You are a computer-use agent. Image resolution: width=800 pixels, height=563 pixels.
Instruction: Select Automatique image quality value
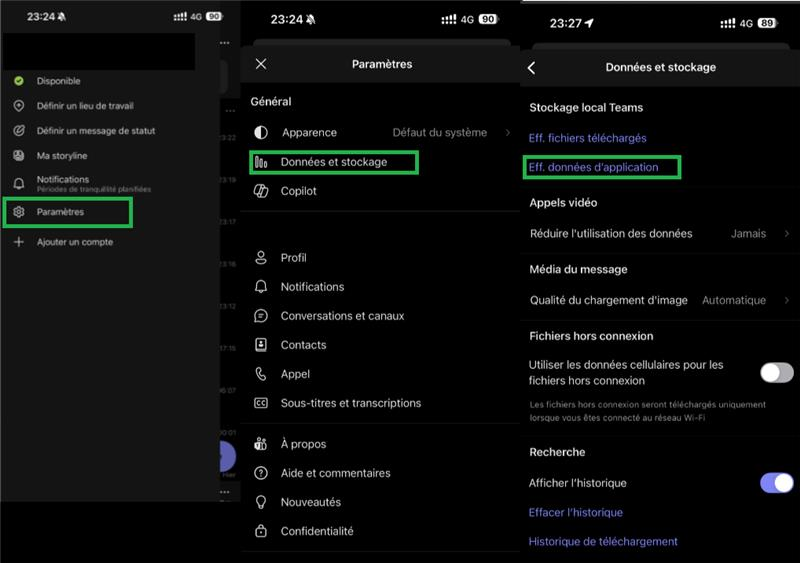(734, 301)
